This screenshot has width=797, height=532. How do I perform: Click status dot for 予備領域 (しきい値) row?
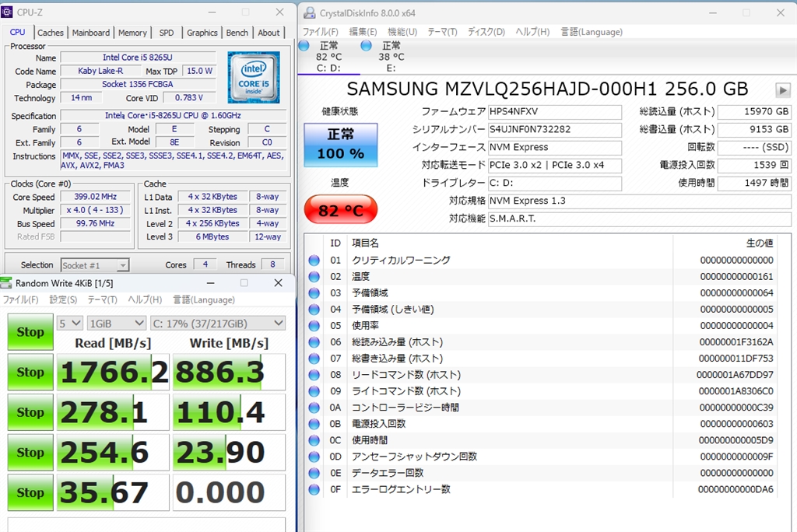click(314, 310)
